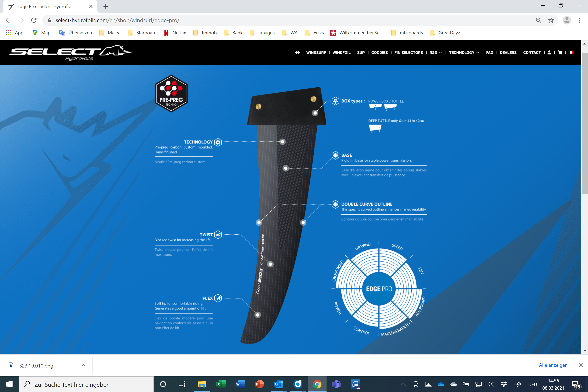Click the Double Curve Outline hexagon icon
Image resolution: width=588 pixels, height=392 pixels.
pos(336,204)
